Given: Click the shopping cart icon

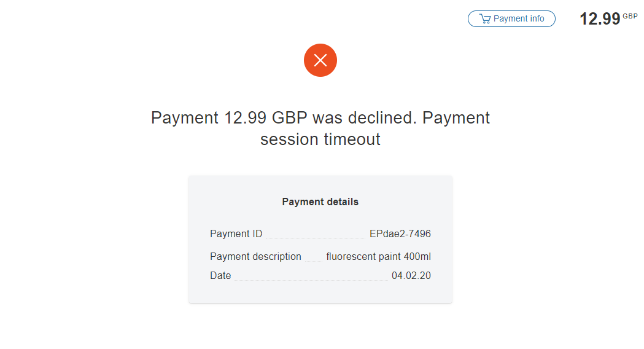Looking at the screenshot, I should pyautogui.click(x=485, y=19).
